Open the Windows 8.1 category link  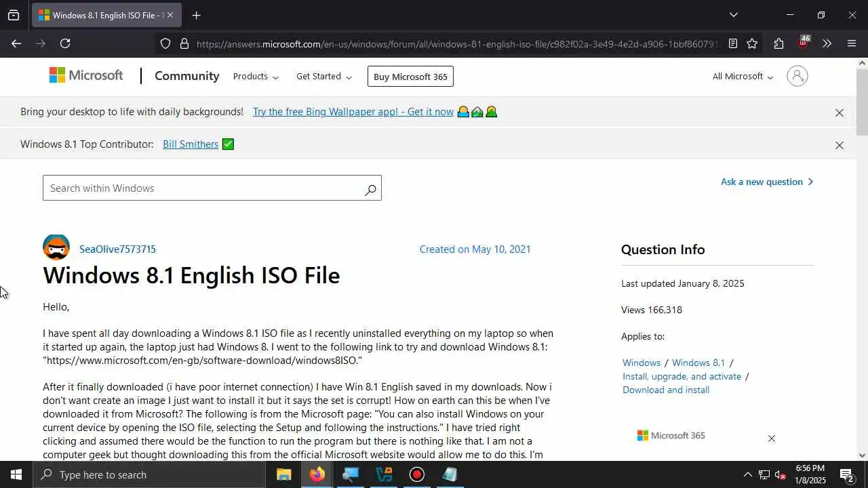pos(698,363)
